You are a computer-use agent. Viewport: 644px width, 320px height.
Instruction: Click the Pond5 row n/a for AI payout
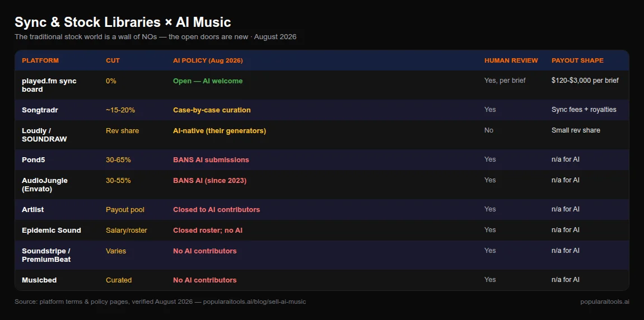pos(566,159)
